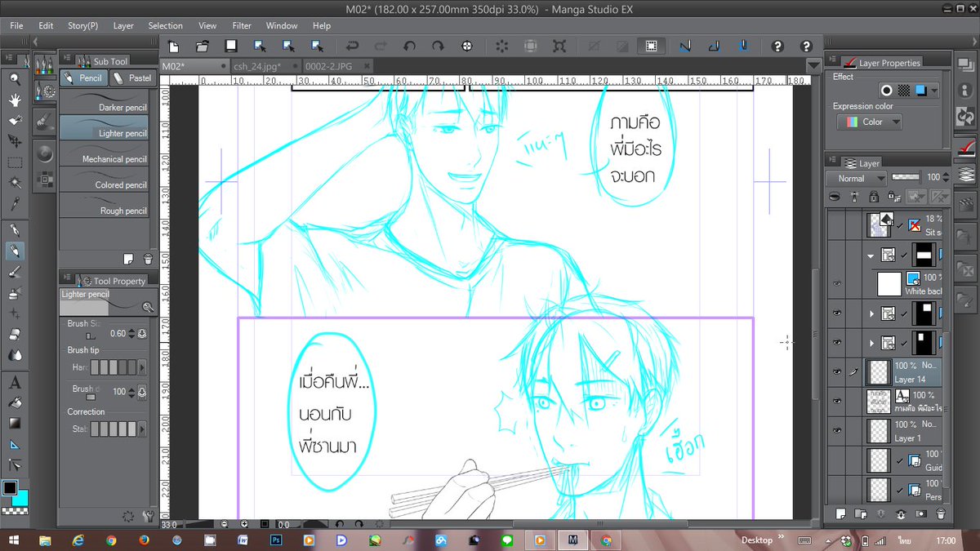Choose Colored pencil sub tool

click(104, 180)
